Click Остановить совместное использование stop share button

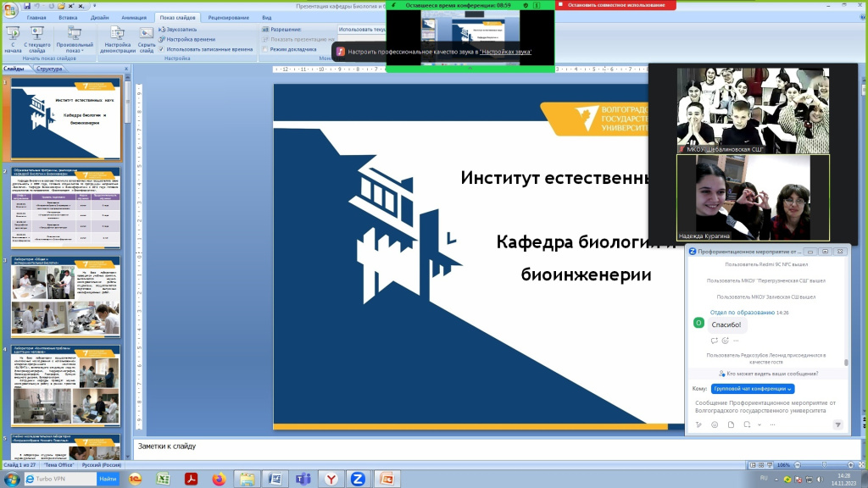tap(615, 5)
